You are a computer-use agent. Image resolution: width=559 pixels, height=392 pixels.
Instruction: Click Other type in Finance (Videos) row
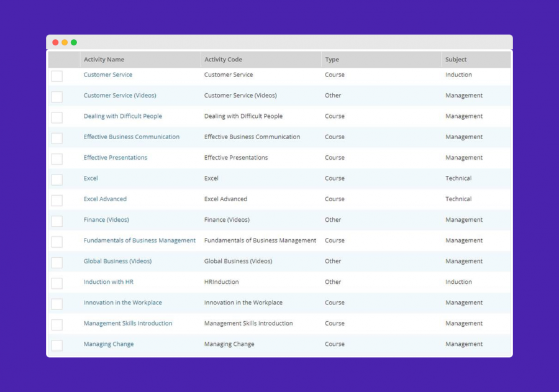333,219
